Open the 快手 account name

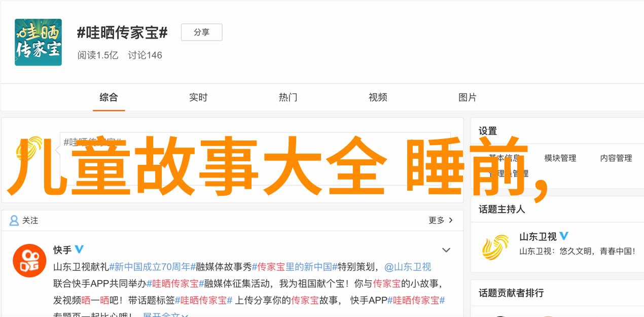62,250
